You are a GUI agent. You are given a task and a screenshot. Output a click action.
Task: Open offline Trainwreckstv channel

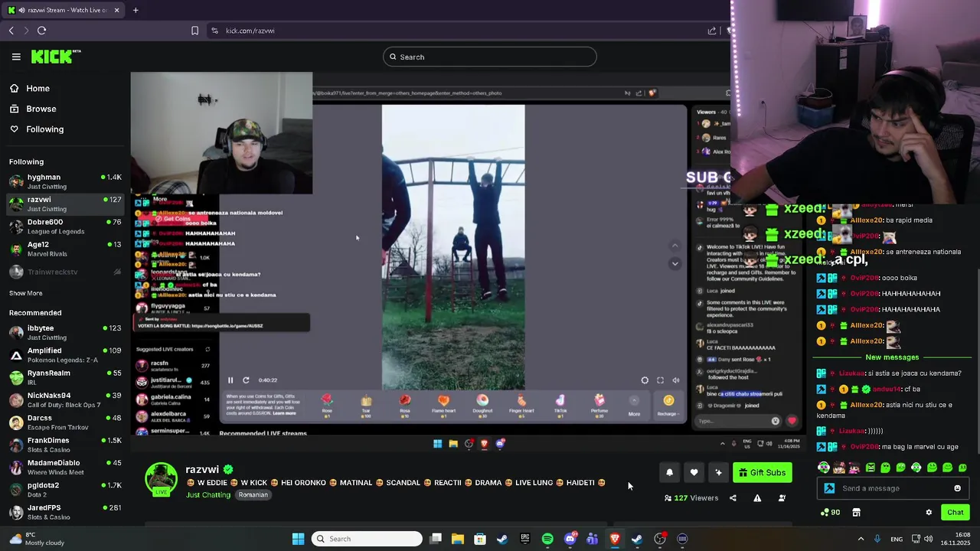pos(65,272)
